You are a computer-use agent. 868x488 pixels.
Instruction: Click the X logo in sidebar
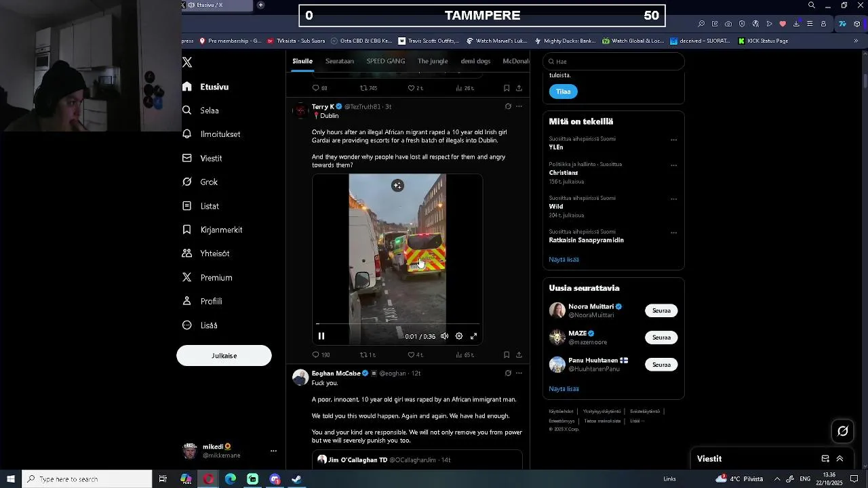pyautogui.click(x=187, y=62)
